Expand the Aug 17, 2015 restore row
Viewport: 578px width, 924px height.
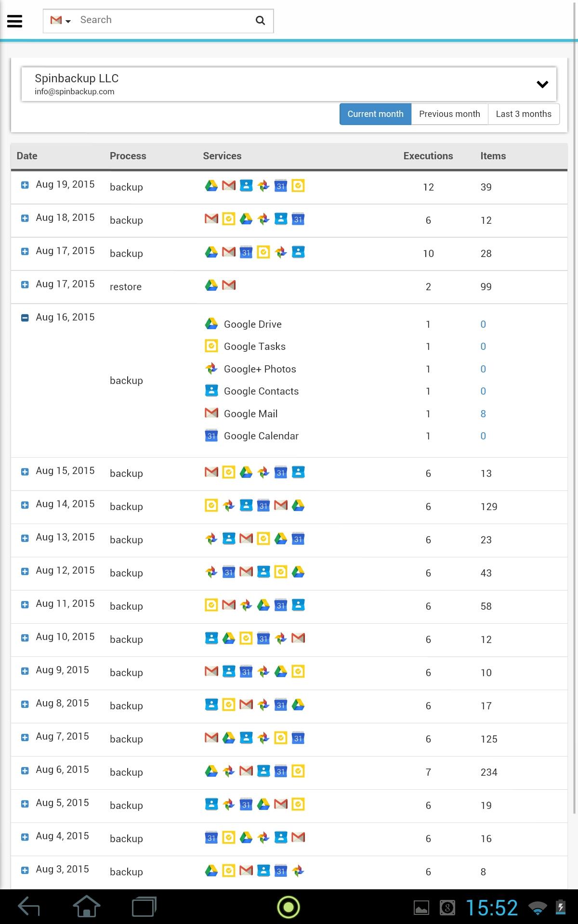[25, 284]
